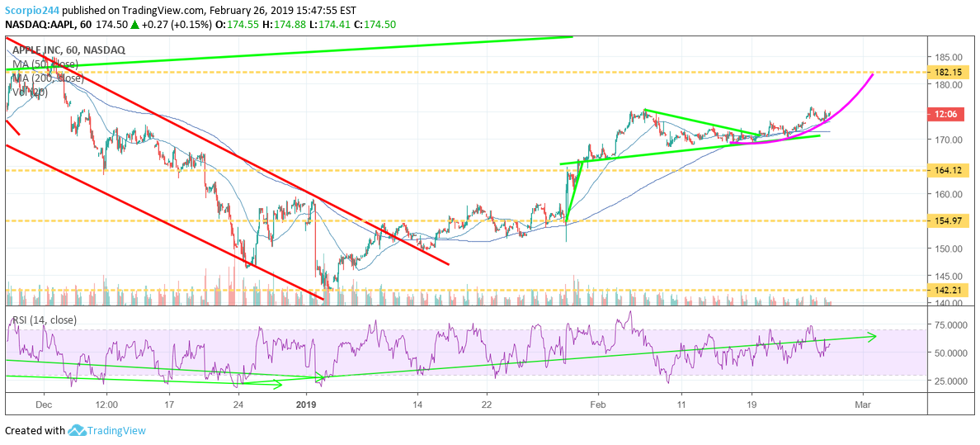Screen dimensions: 980x445
Task: Click the Scorpio244 author name
Action: pos(33,11)
